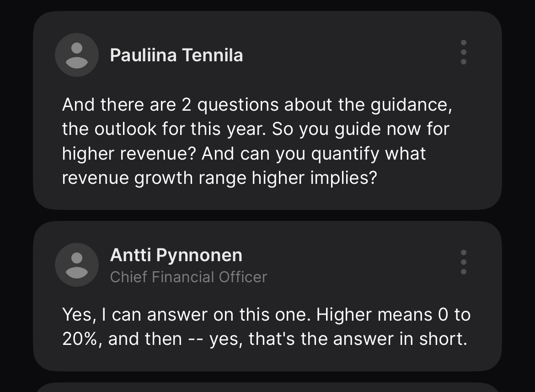Open Pauliina Tennila's three-dot options menu

coord(464,52)
